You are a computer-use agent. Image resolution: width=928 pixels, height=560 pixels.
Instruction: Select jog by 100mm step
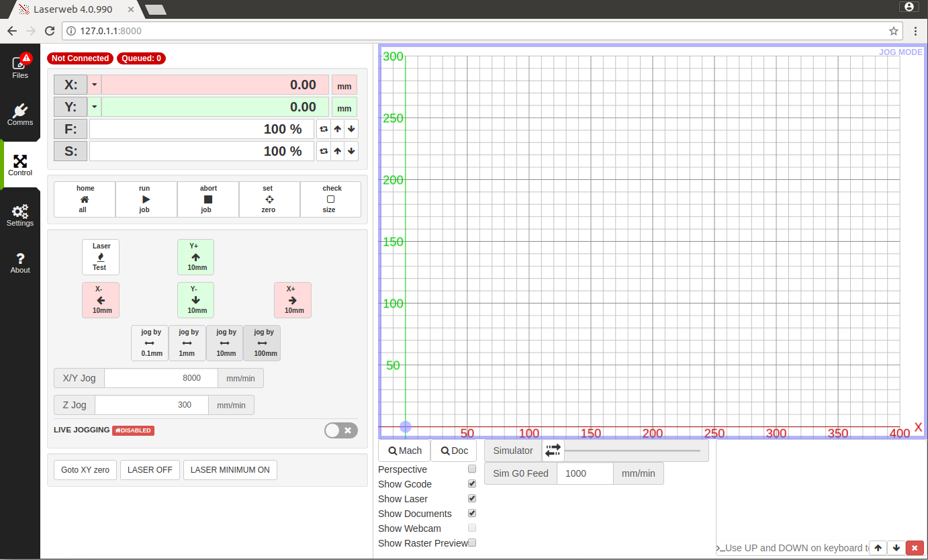tap(263, 343)
